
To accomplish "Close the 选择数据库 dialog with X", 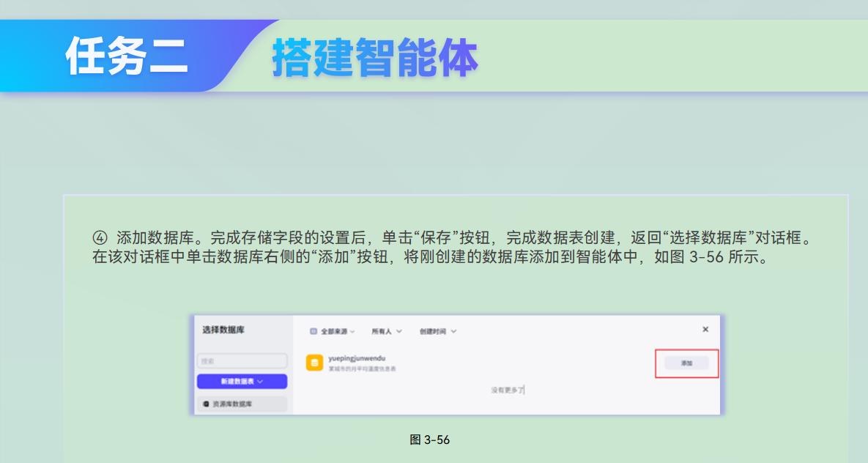I will [x=705, y=330].
